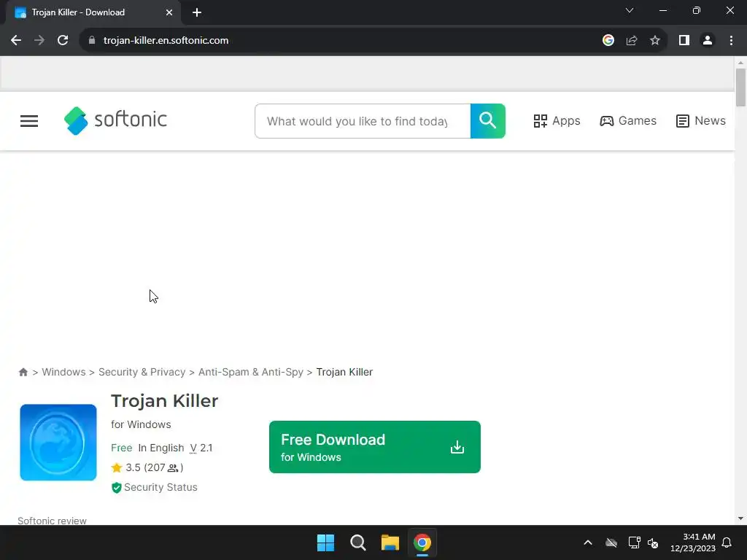Click the Trojan Killer app thumbnail
Image resolution: width=747 pixels, height=560 pixels.
click(x=58, y=443)
